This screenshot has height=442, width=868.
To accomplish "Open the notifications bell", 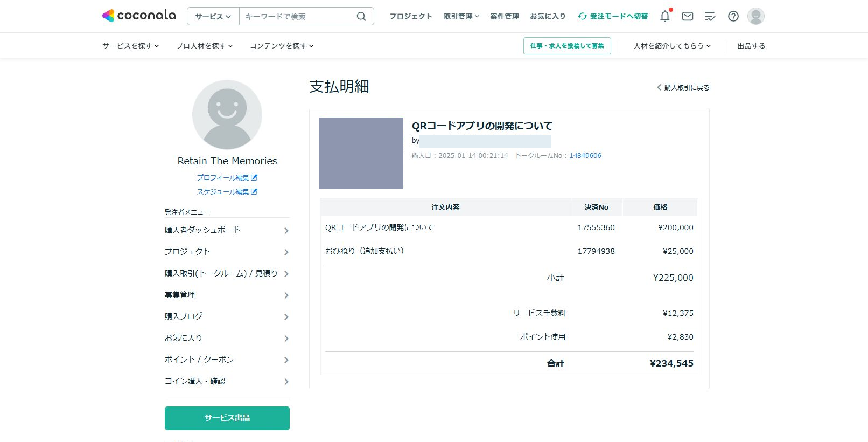I will [x=665, y=16].
